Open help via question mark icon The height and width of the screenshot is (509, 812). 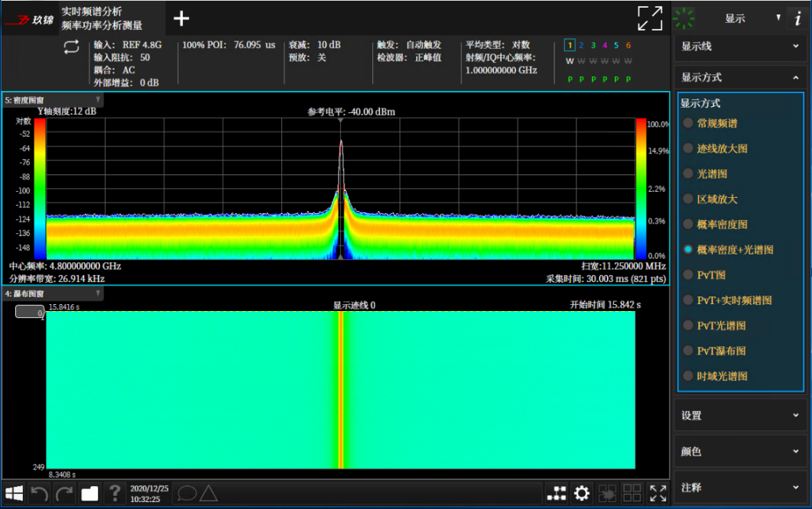[x=115, y=493]
